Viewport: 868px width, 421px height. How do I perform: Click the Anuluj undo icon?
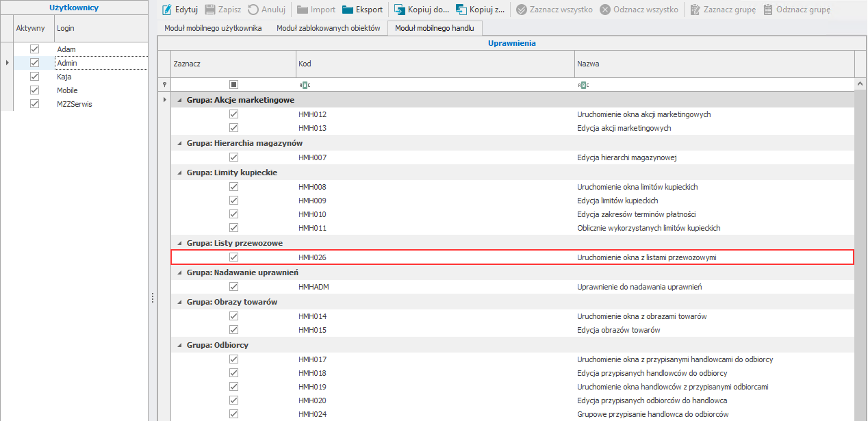tap(253, 10)
